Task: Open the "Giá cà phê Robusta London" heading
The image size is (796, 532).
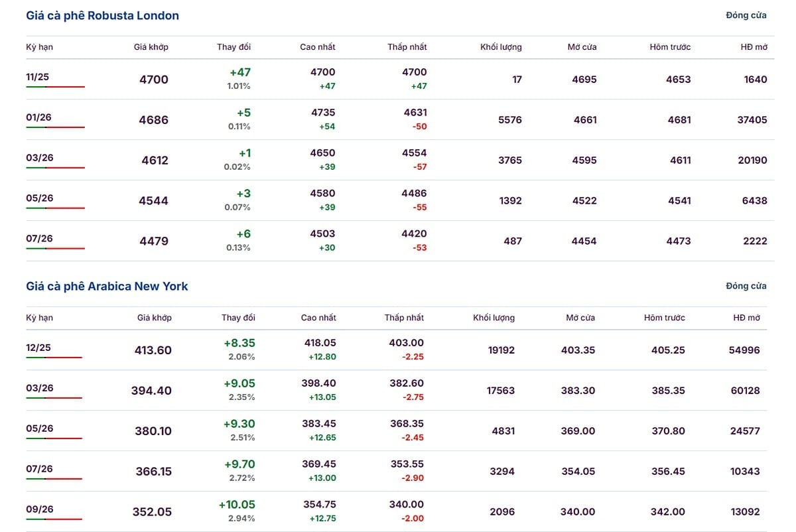Action: (103, 15)
